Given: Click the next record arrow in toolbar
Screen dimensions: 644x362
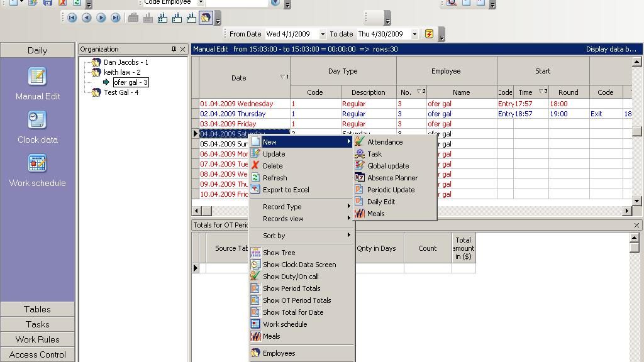Looking at the screenshot, I should pos(101,18).
